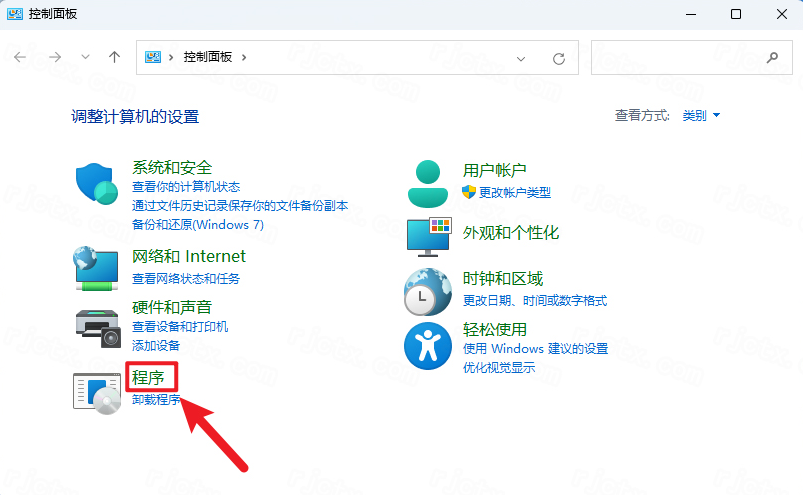803x495 pixels.
Task: Click the 卸载程序 link
Action: pos(156,400)
